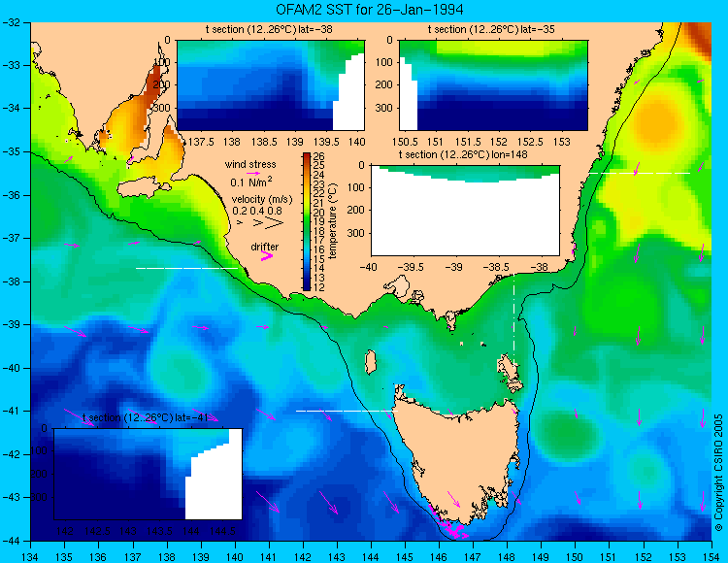Click the '0.1 N/m²' wind stress value
Image resolution: width=728 pixels, height=563 pixels.
(251, 182)
